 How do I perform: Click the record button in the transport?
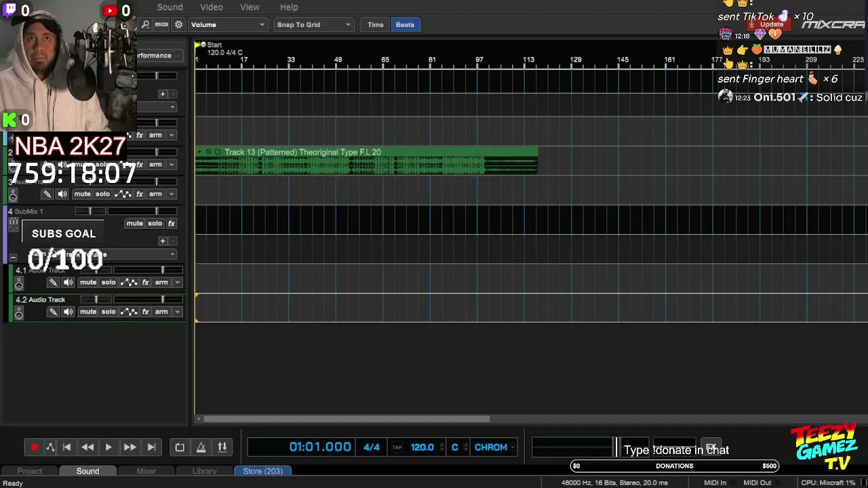tap(35, 447)
